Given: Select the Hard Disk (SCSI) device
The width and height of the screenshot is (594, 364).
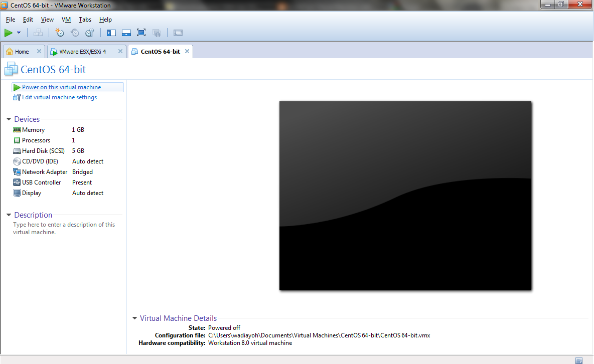Looking at the screenshot, I should pos(67,151).
